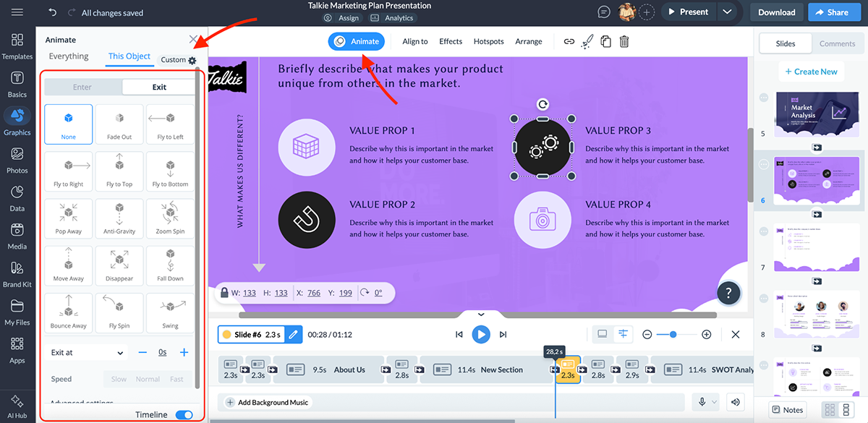Open the Comments tab

click(x=837, y=43)
